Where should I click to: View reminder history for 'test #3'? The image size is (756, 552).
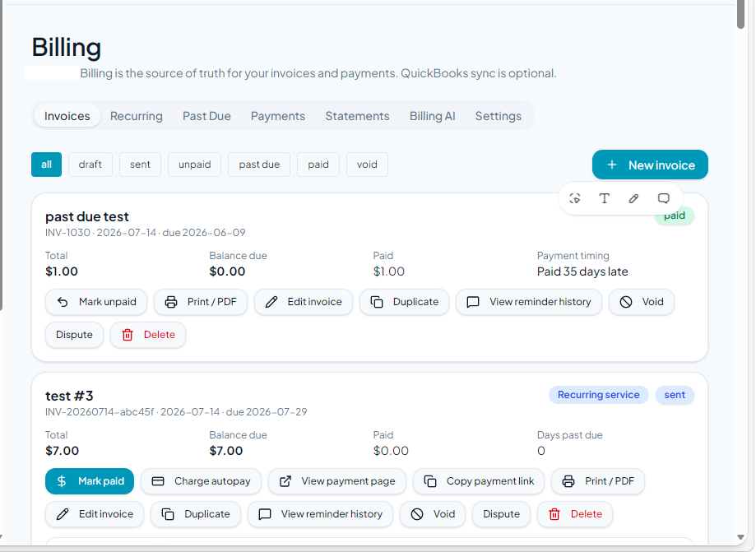click(320, 514)
